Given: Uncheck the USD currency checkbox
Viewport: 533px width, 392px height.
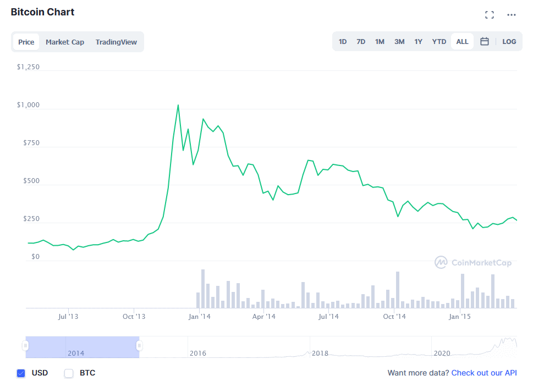Looking at the screenshot, I should [21, 373].
